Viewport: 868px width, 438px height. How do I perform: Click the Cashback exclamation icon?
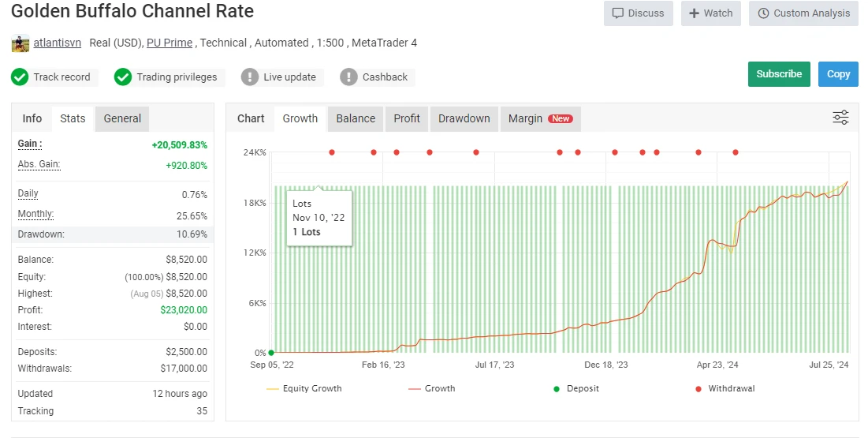(x=348, y=77)
